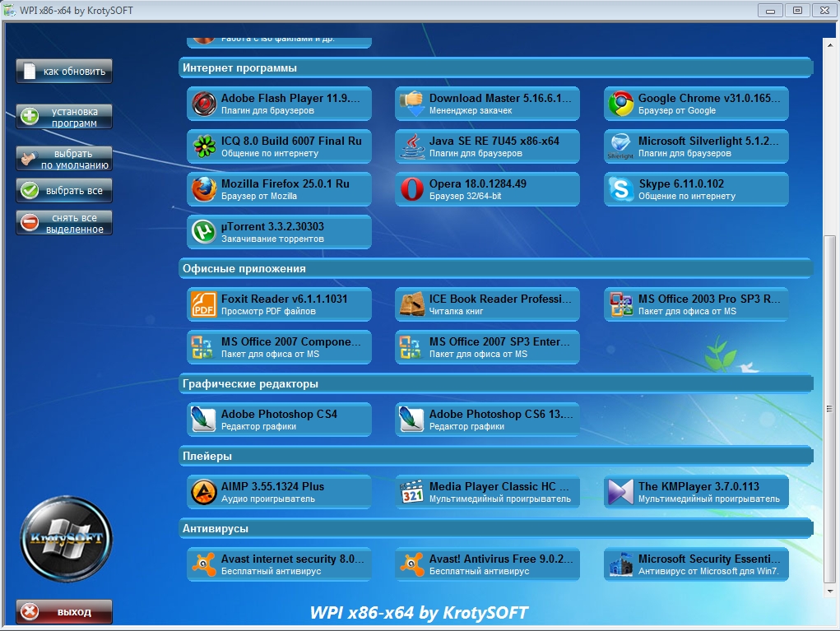The height and width of the screenshot is (631, 840).
Task: Open the 'как обновить' help button
Action: click(64, 72)
